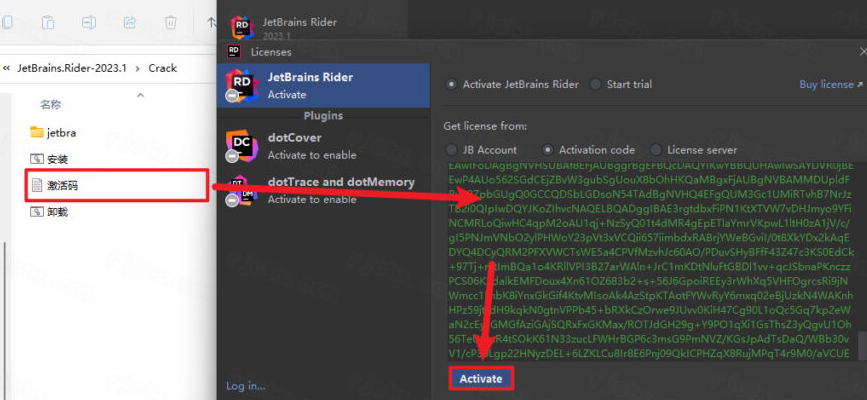Screen dimensions: 867x400
Task: Select JetBrains Rider in license list
Action: (323, 85)
